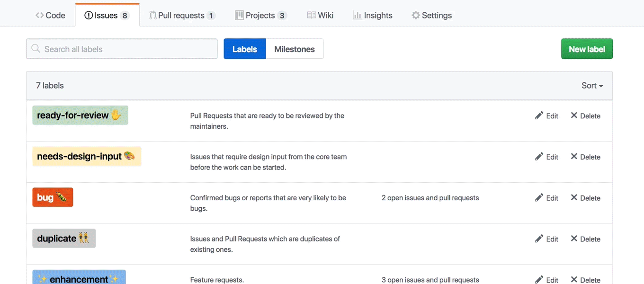Click the Wiki book icon
Image resolution: width=644 pixels, height=284 pixels.
point(311,15)
